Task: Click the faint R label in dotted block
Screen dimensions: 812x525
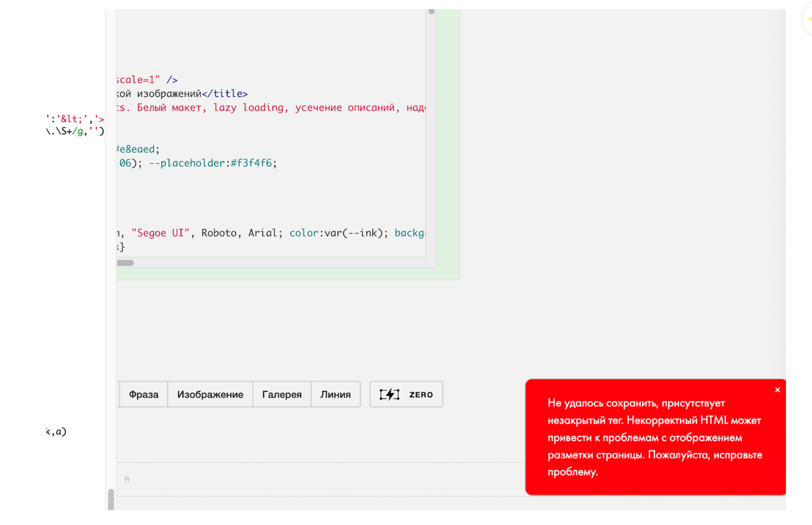Action: click(127, 479)
